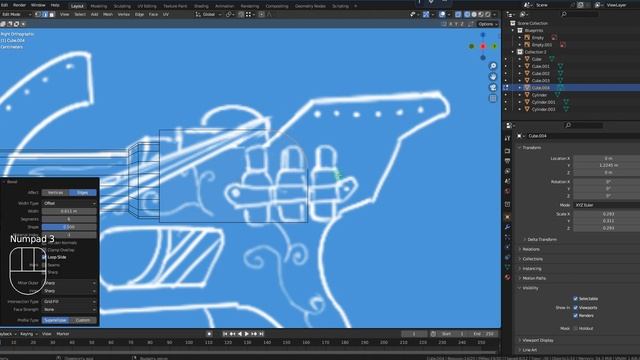
Task: Toggle Mark Seams checkbox
Action: pos(44,265)
